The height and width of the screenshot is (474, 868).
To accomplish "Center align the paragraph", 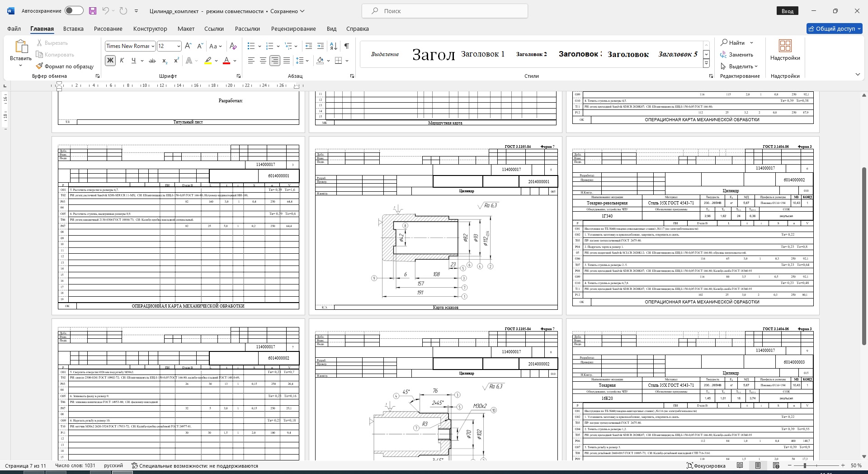I will click(x=263, y=61).
